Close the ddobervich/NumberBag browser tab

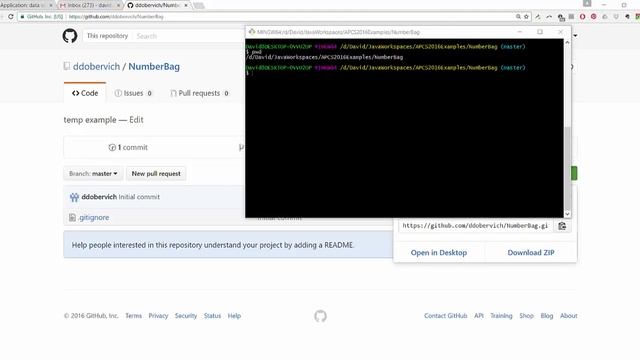[x=186, y=5]
